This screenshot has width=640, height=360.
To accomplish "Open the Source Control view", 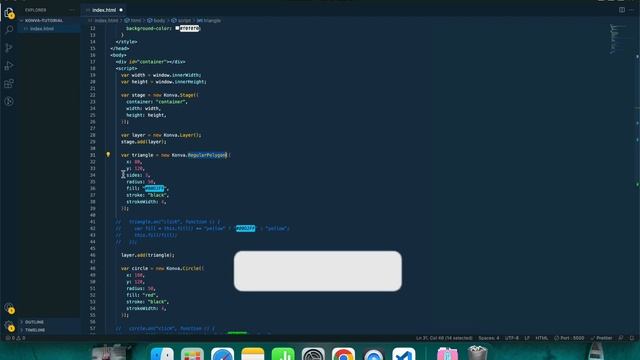I will (9, 48).
